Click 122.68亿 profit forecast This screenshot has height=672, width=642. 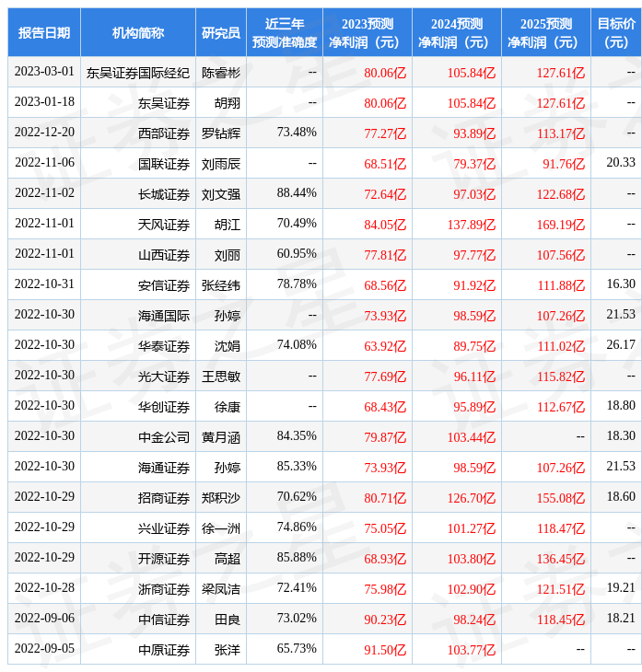(x=561, y=194)
